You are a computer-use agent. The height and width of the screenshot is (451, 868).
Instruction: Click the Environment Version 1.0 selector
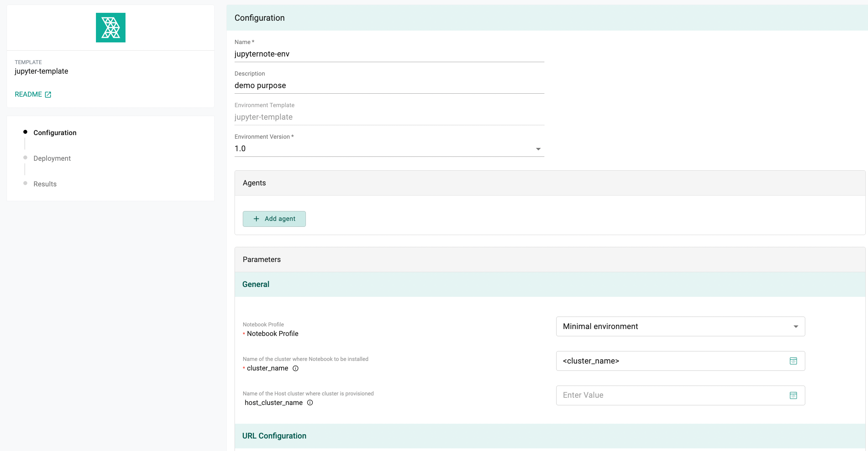click(x=389, y=149)
